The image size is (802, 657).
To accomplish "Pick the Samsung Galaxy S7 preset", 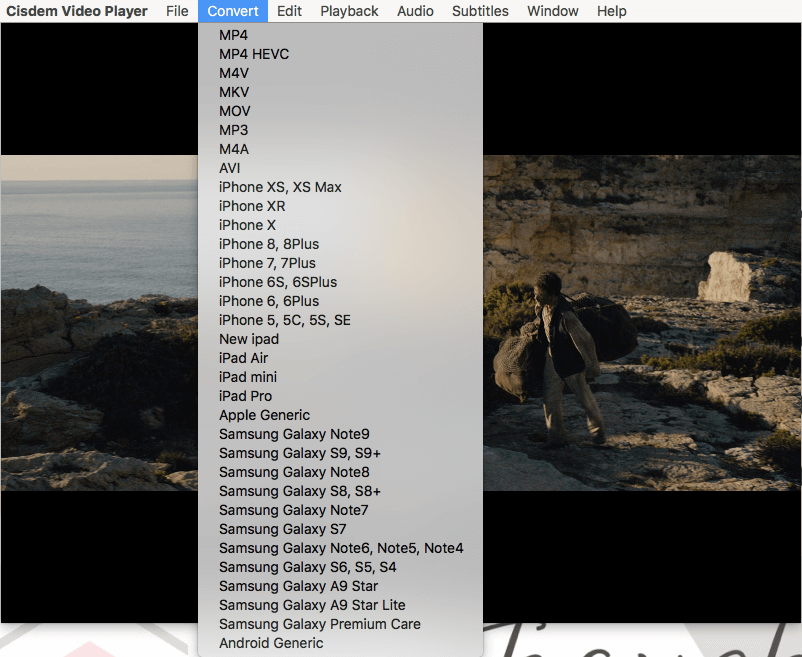I will (x=340, y=529).
